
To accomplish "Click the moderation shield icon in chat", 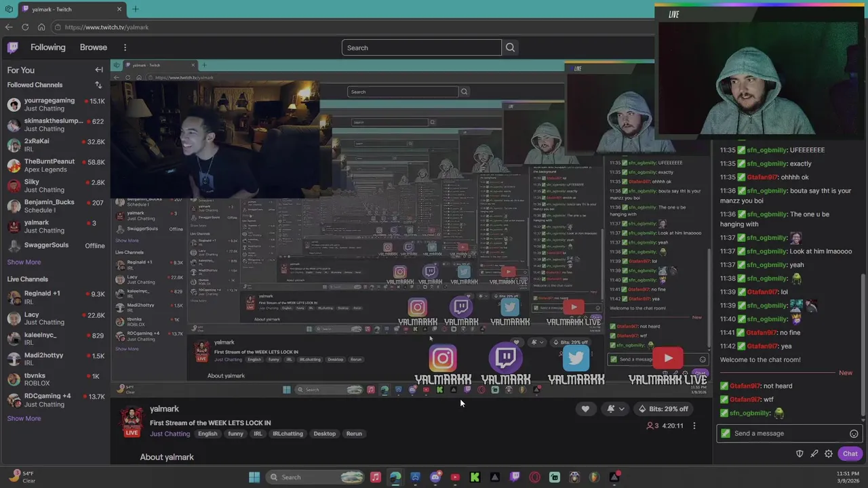I will tap(800, 453).
